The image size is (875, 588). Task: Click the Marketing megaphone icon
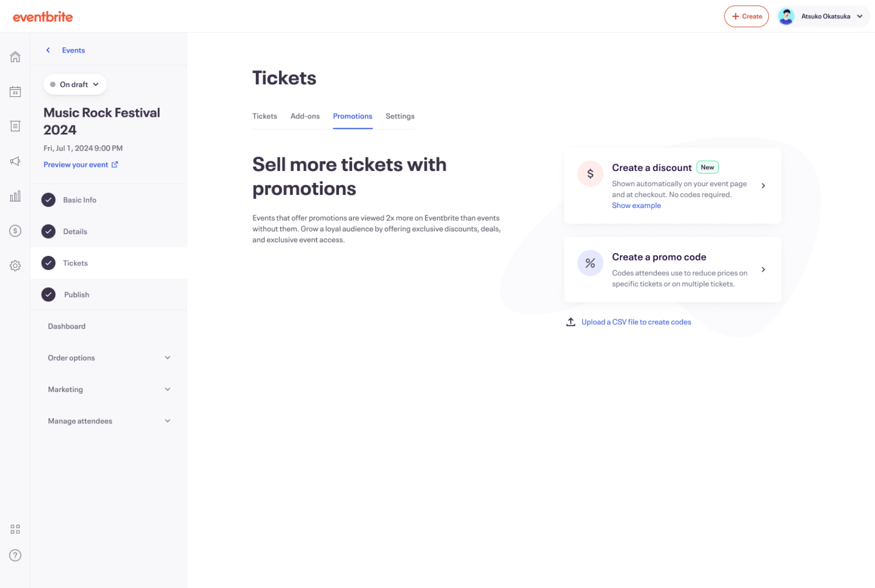pyautogui.click(x=15, y=161)
